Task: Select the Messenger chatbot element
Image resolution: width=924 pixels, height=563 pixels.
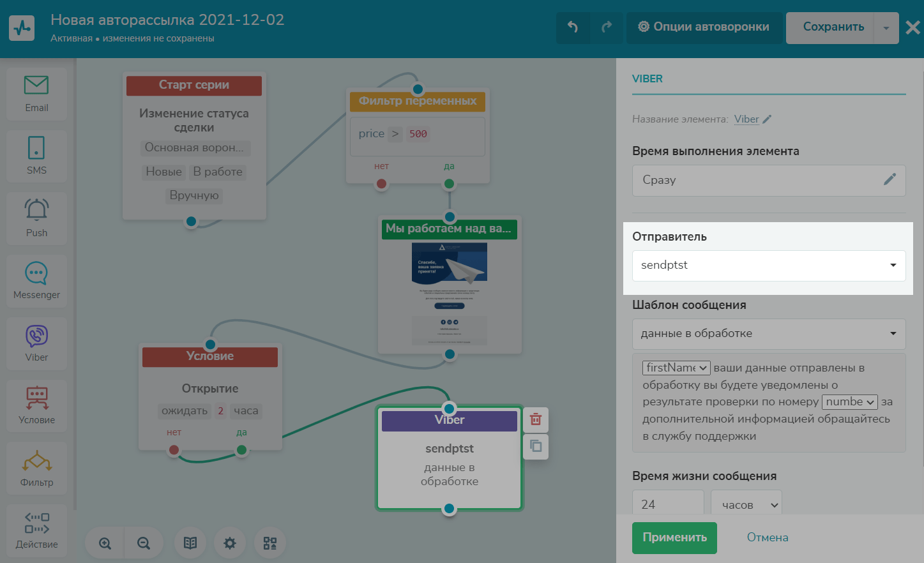Action: (36, 280)
